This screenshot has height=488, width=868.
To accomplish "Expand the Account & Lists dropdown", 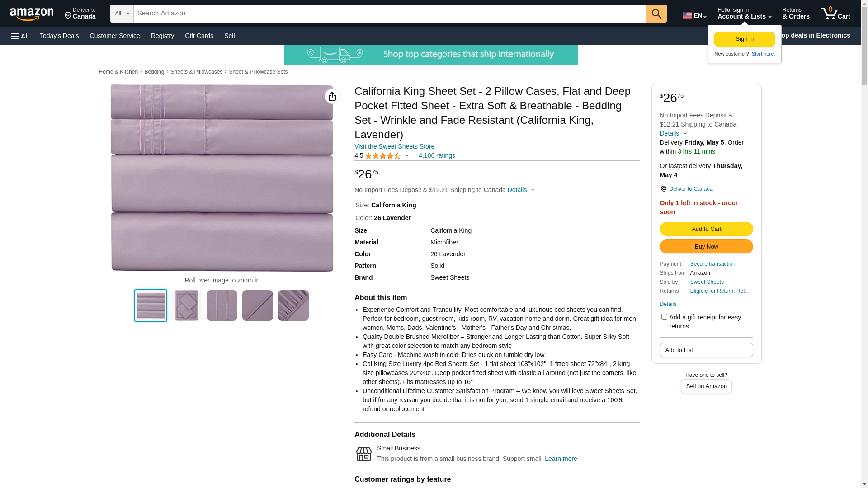I will pos(744,14).
